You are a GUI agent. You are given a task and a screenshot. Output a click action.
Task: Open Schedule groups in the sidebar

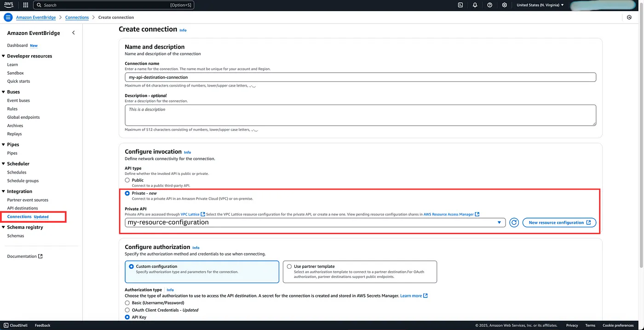tap(23, 181)
